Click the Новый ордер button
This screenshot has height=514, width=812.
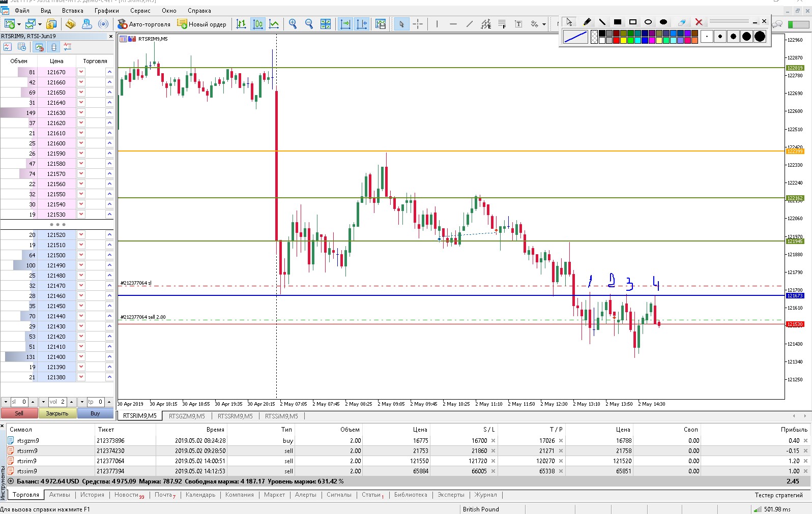click(x=202, y=24)
